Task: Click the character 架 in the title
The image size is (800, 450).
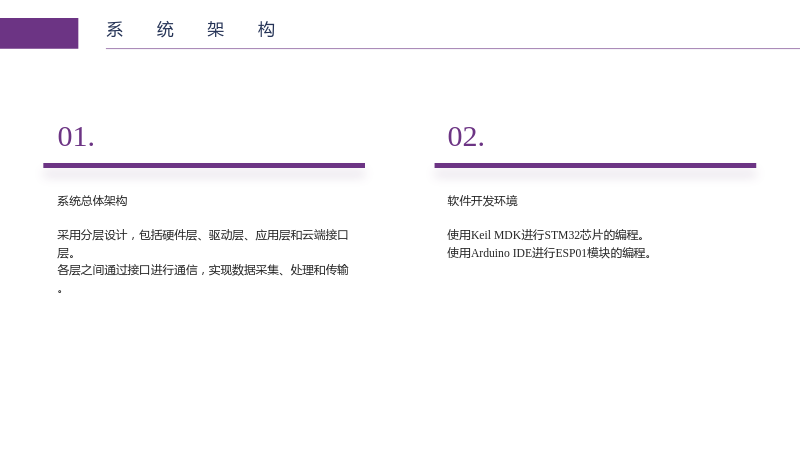Action: 216,30
